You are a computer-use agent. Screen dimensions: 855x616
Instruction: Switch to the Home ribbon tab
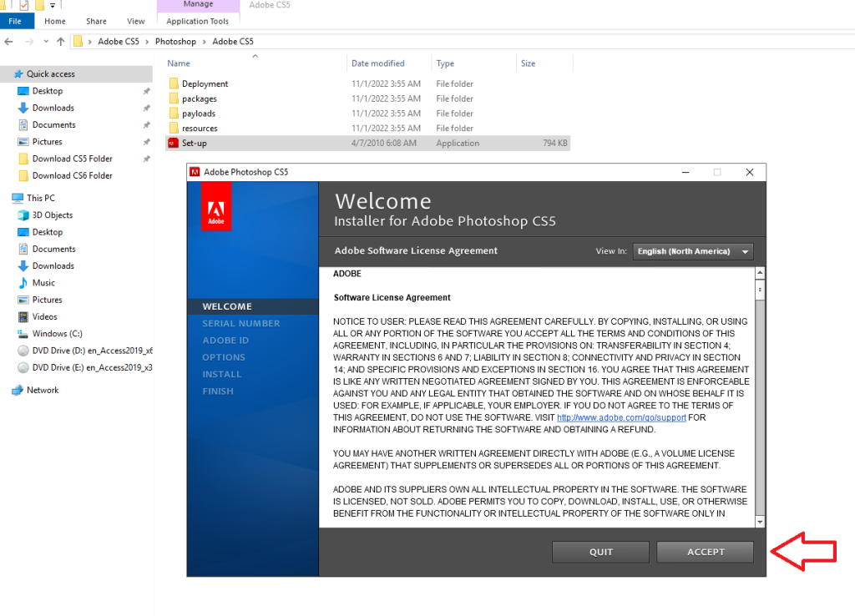click(55, 21)
